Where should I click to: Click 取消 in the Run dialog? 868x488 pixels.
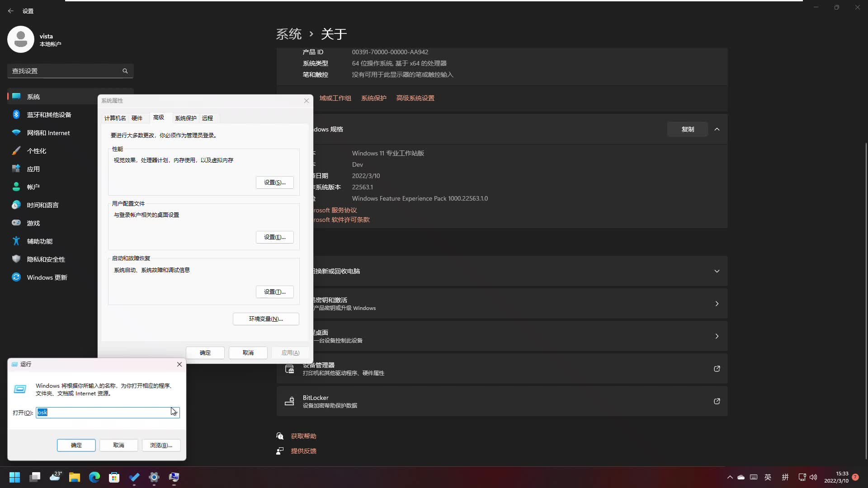point(119,446)
